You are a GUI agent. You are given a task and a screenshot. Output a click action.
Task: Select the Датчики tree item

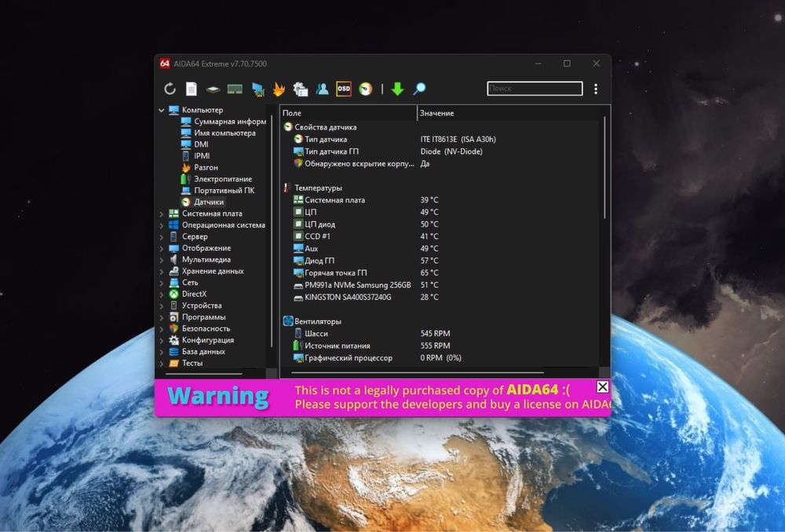203,202
